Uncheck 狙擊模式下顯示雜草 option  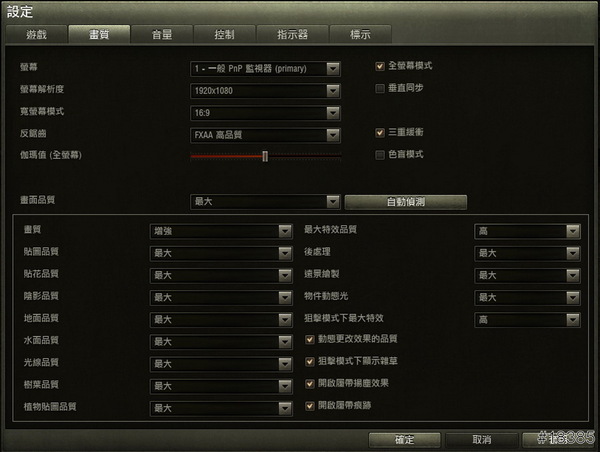coord(310,362)
